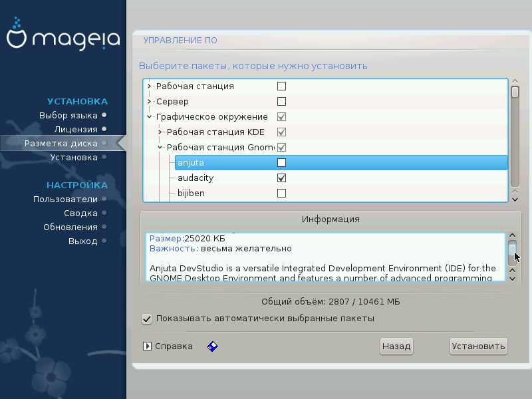
Task: Tick the Рабочая станция checkbox
Action: [x=281, y=86]
